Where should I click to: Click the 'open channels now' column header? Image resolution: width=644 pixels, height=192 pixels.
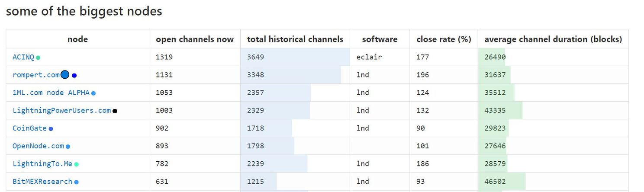(195, 39)
